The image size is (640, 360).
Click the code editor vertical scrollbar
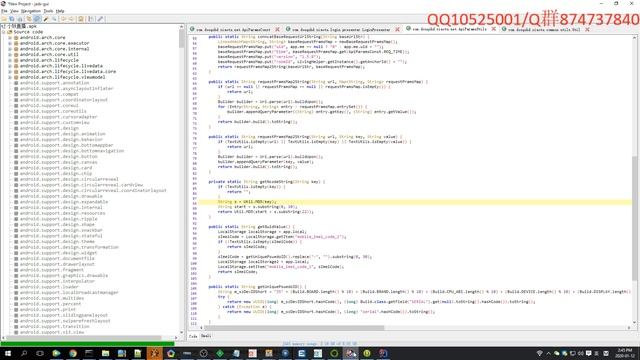tap(635, 218)
